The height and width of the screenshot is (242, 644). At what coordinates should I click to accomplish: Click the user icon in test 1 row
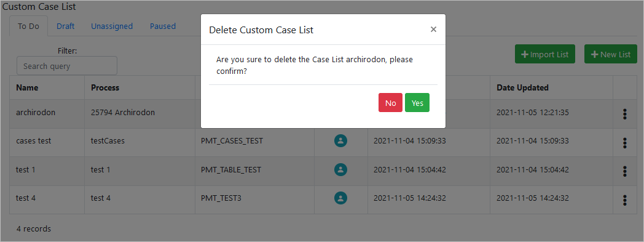(x=340, y=169)
